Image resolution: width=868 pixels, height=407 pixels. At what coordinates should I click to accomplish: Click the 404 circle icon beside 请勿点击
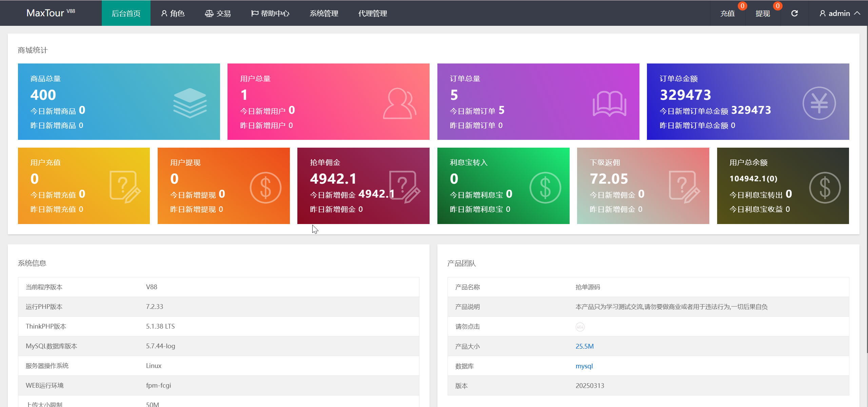tap(580, 327)
